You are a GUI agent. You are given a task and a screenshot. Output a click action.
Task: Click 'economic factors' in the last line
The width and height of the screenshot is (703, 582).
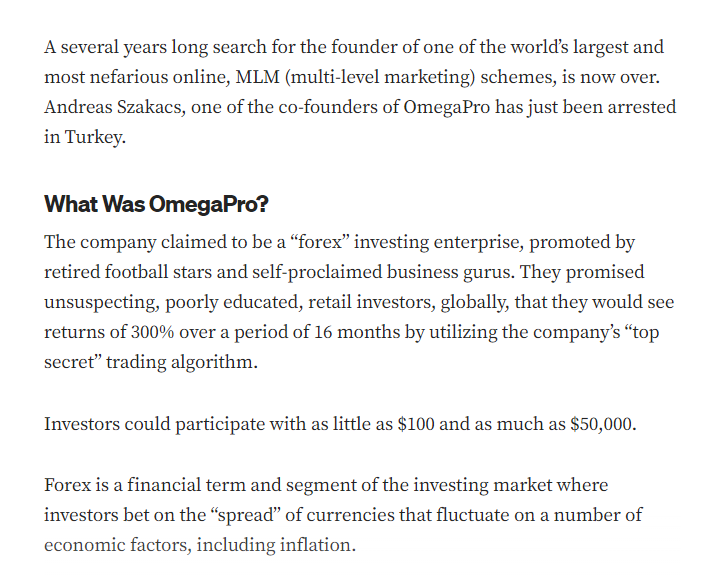[118, 545]
